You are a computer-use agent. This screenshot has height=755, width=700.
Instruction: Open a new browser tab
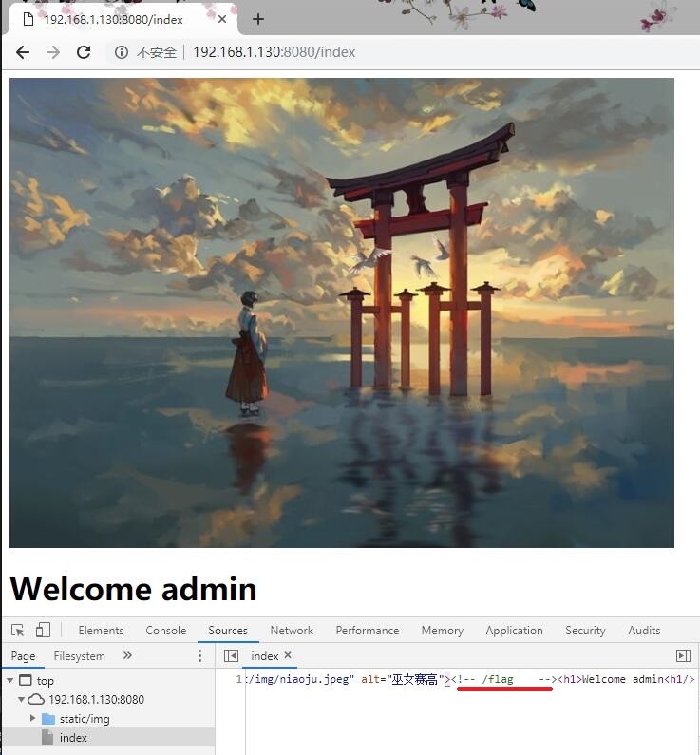[257, 19]
